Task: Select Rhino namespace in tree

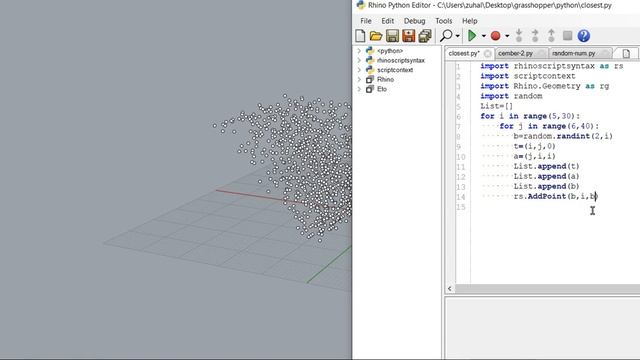Action: point(385,80)
